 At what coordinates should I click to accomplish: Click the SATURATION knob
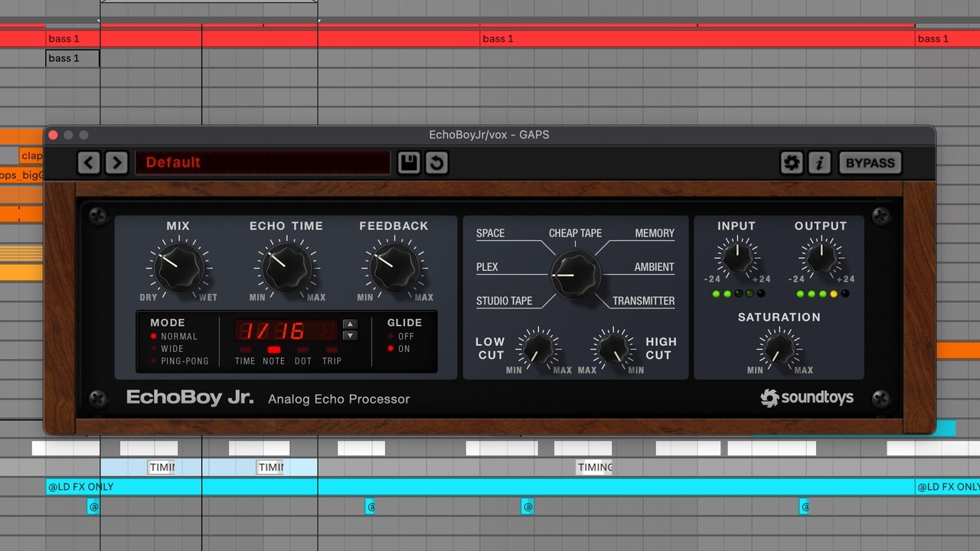coord(779,349)
